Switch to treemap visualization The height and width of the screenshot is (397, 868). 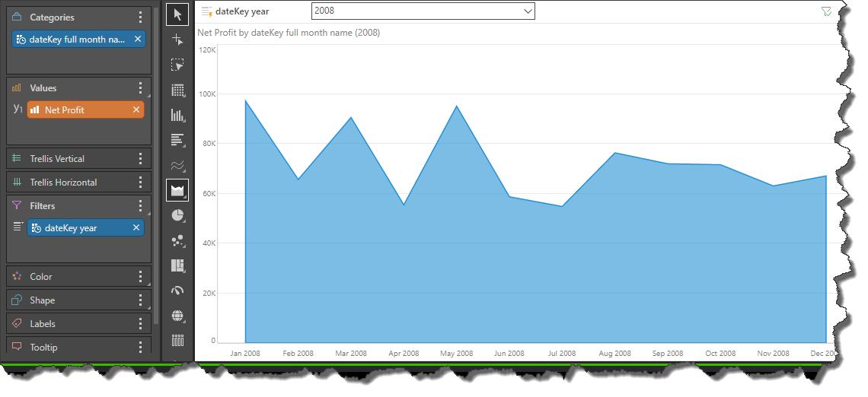click(x=177, y=265)
